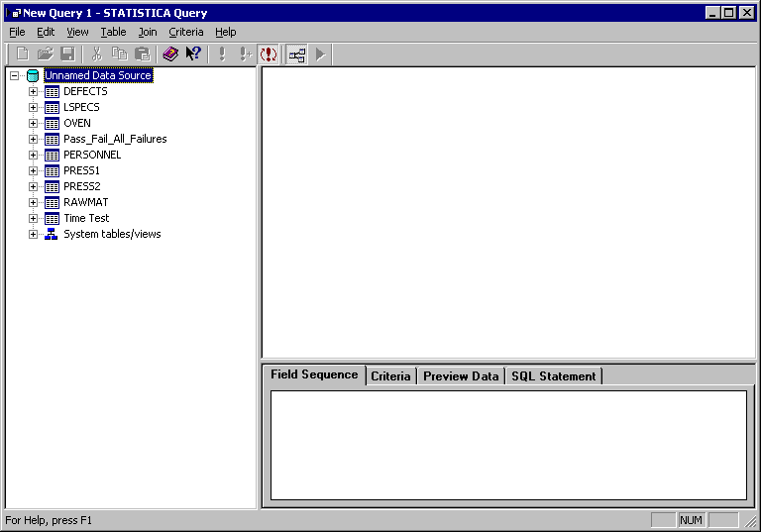Open the File menu
761x532 pixels.
pyautogui.click(x=17, y=32)
